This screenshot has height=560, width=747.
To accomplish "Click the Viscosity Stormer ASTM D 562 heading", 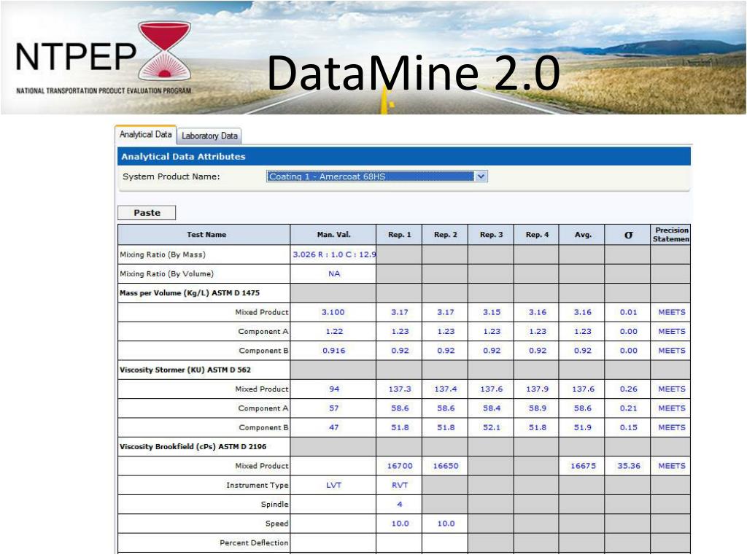I will pos(185,370).
